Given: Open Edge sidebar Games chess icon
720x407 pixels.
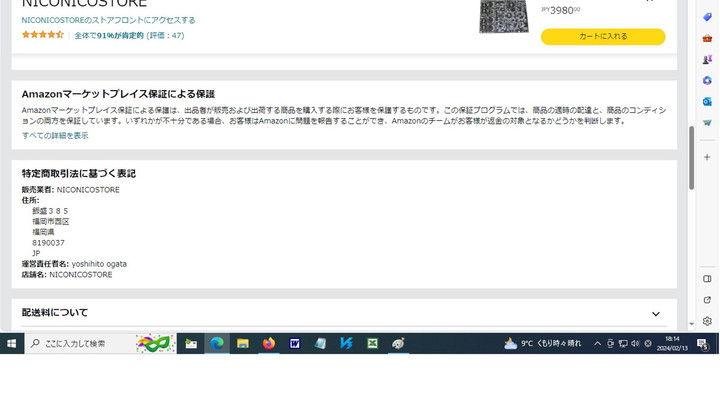Looking at the screenshot, I should click(x=707, y=59).
